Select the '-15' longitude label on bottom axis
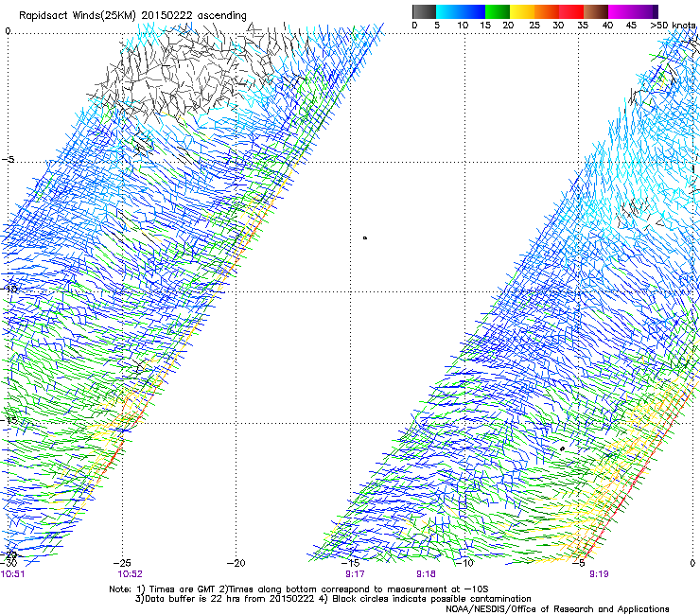 [x=350, y=563]
